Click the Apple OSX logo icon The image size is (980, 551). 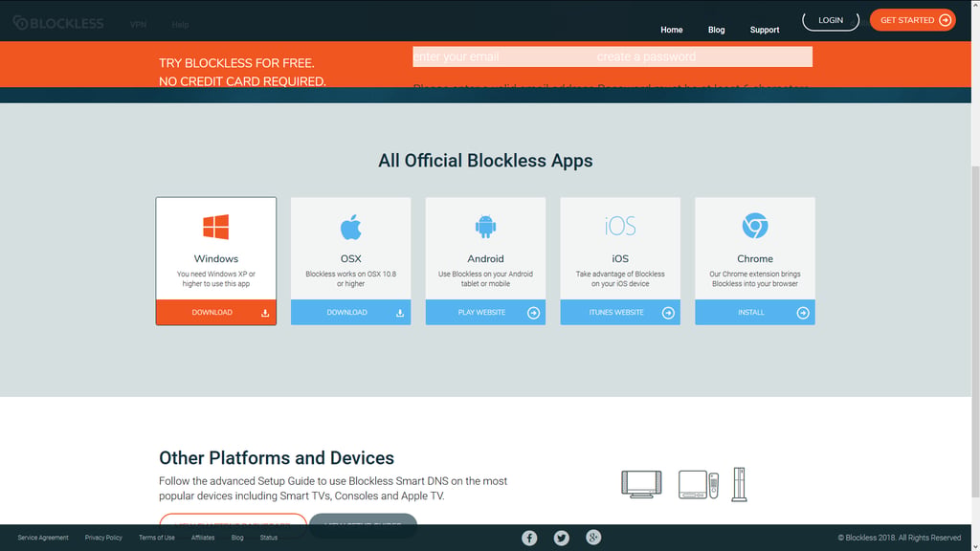(350, 227)
